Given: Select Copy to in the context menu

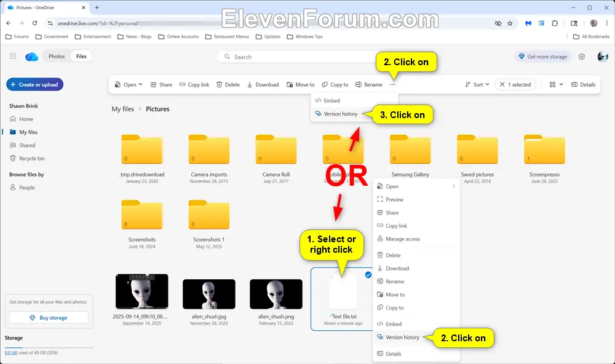Looking at the screenshot, I should click(416, 308).
